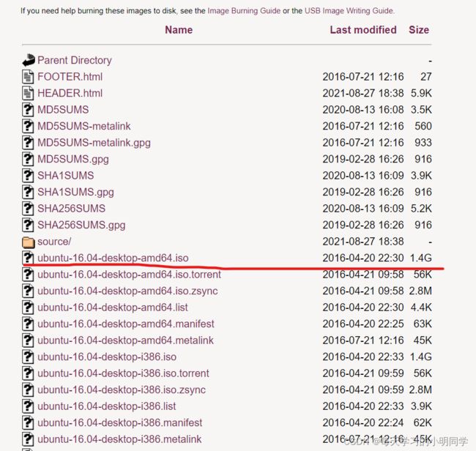This screenshot has height=451, width=476.
Task: Open the MD5SUMS-metalink file
Action: coord(83,126)
